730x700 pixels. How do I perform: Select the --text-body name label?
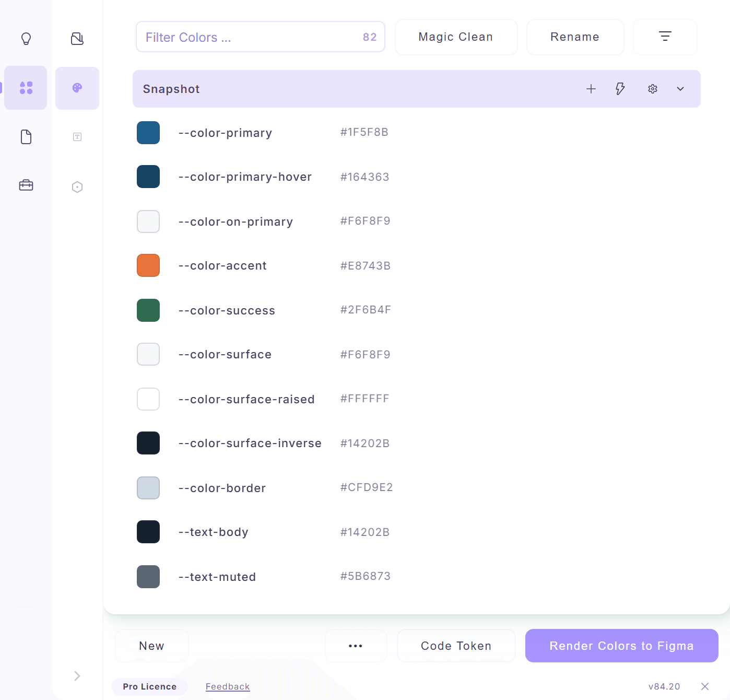[x=213, y=532]
